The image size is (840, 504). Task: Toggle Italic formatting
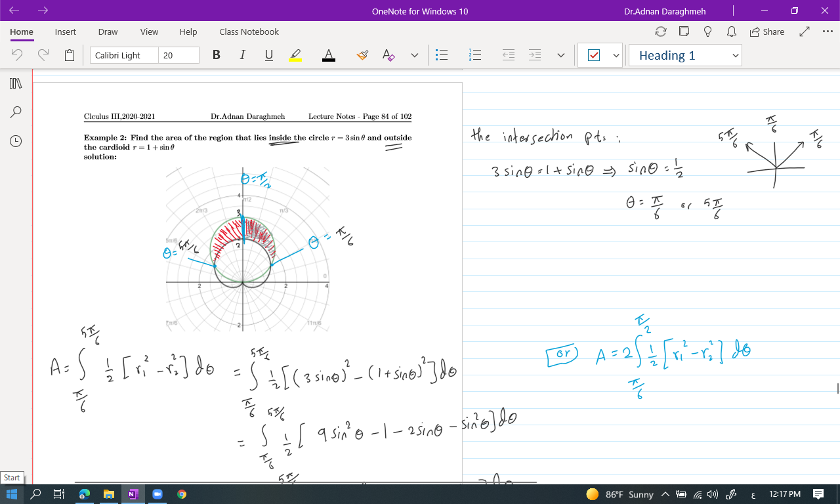coord(242,56)
